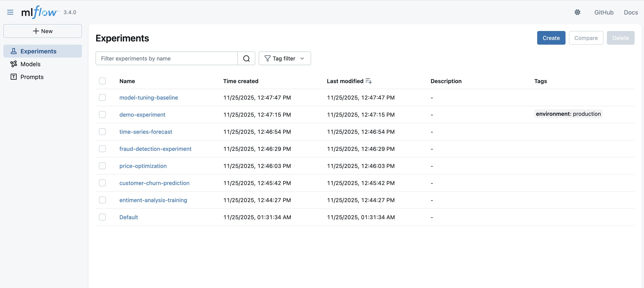This screenshot has height=288, width=644.
Task: Click the sort icon on Last modified column
Action: point(369,81)
